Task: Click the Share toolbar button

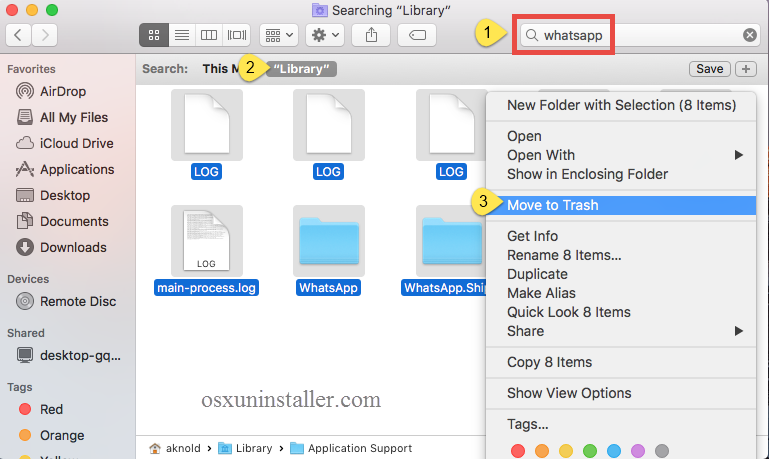Action: (371, 35)
